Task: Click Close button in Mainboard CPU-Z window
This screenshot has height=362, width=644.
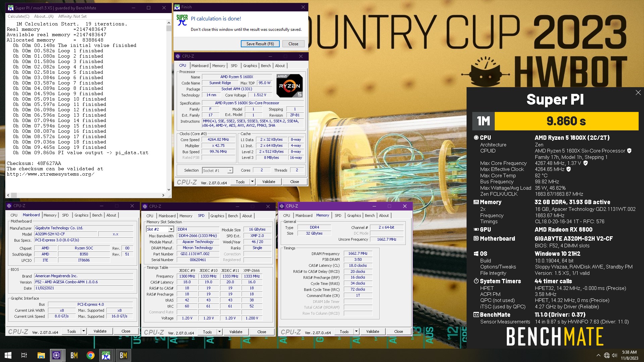Action: click(126, 331)
